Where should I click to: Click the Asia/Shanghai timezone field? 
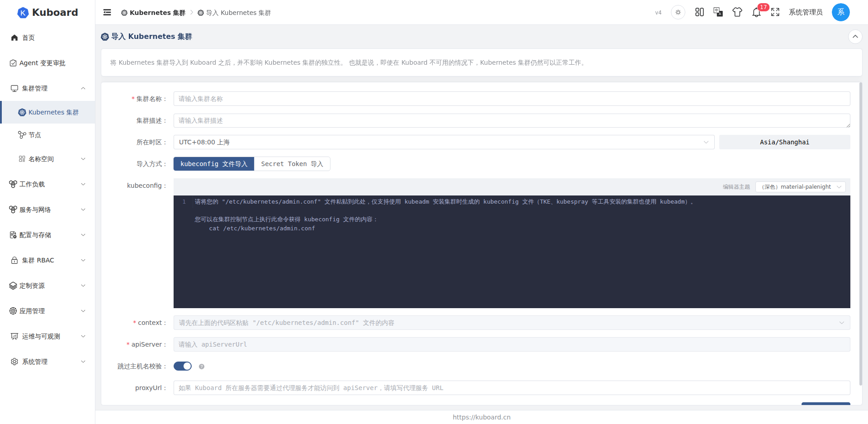[784, 142]
